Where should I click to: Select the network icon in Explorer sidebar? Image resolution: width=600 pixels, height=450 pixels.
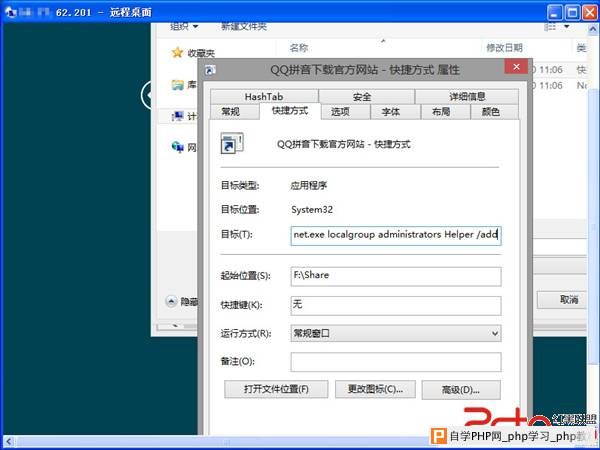point(178,147)
